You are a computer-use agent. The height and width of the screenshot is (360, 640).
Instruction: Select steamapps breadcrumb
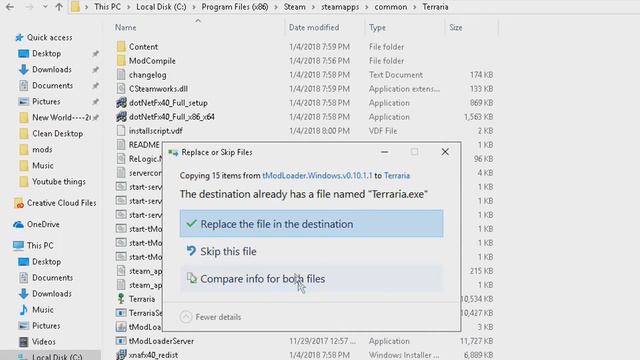click(340, 7)
